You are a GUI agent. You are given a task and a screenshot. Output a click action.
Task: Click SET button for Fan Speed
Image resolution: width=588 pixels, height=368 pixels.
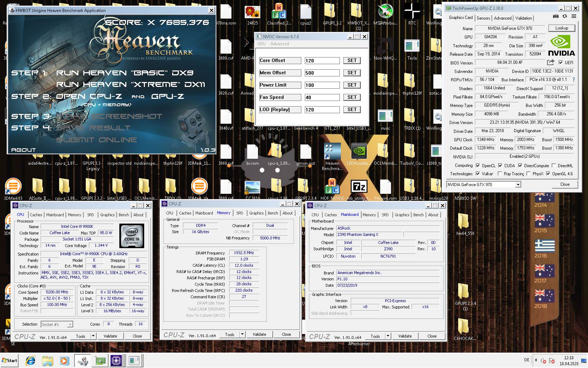[352, 97]
